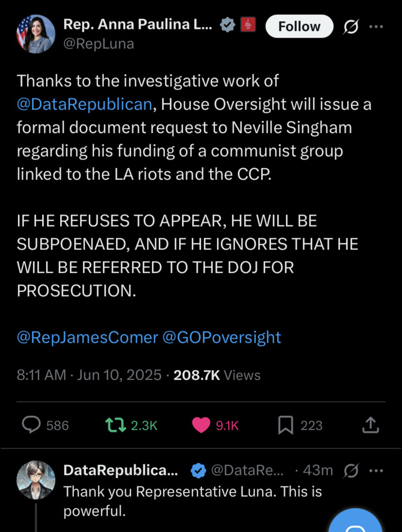The width and height of the screenshot is (402, 532).
Task: Open the @DataRepublican mention link
Action: click(x=85, y=105)
